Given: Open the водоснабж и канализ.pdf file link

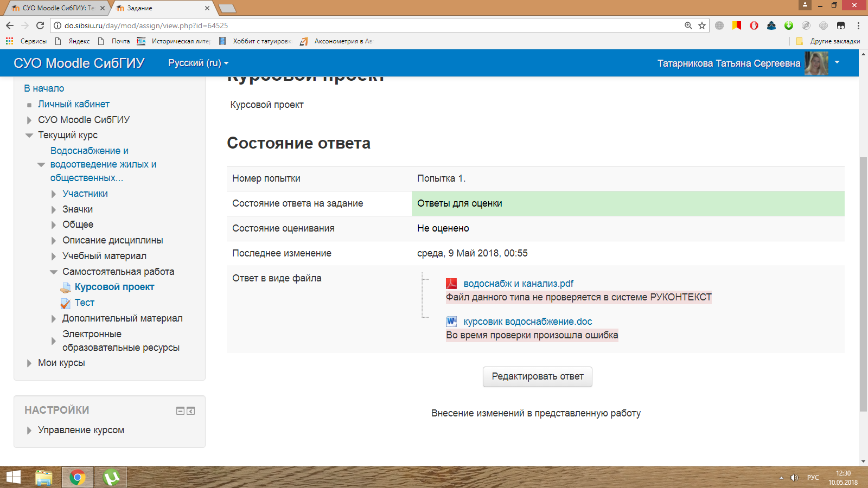Looking at the screenshot, I should tap(518, 284).
